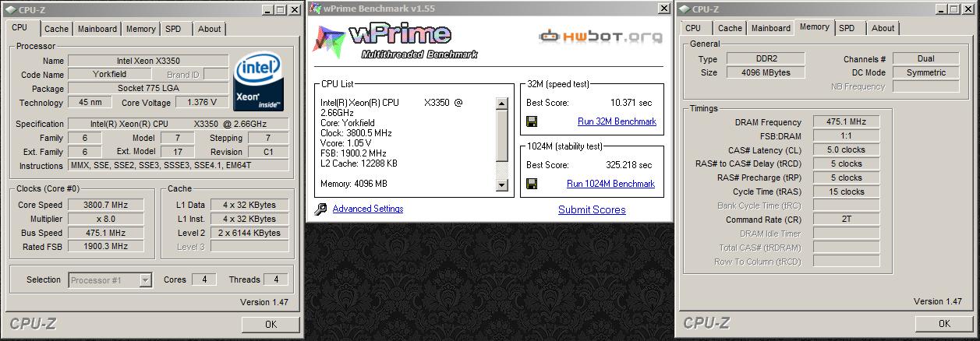This screenshot has height=341, width=980.
Task: Click the CPU List scroll down arrow
Action: [x=502, y=185]
